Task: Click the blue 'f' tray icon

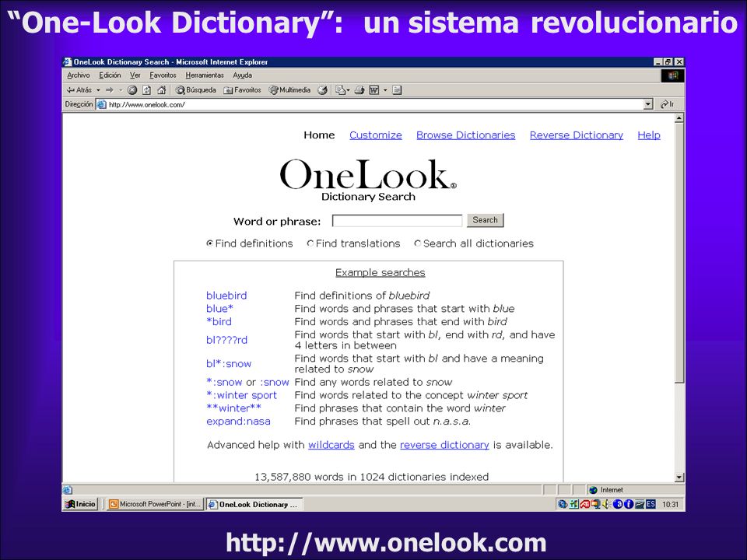Action: pos(629,504)
